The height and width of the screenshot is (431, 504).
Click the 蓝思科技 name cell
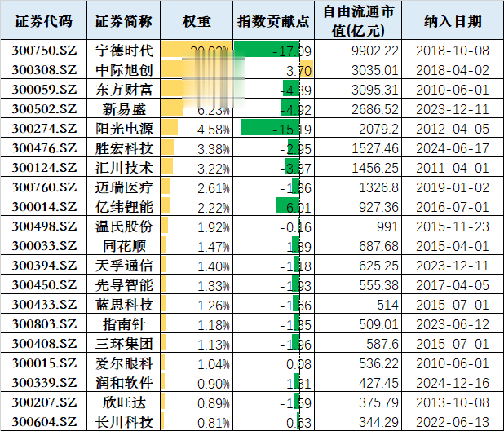(124, 305)
